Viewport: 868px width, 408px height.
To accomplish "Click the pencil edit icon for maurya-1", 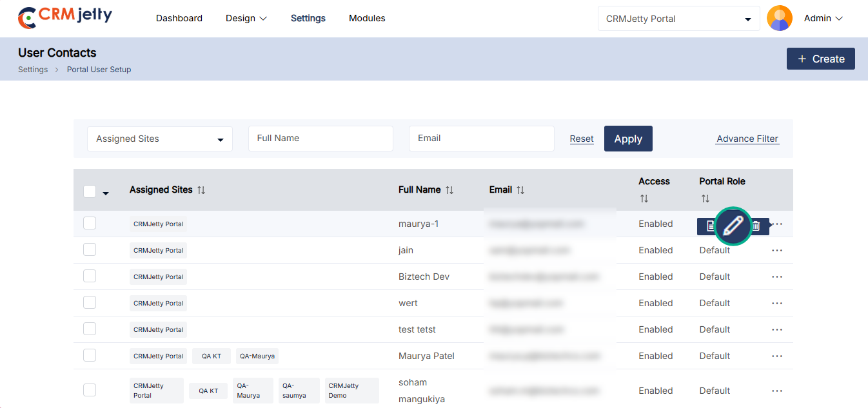I will tap(733, 226).
